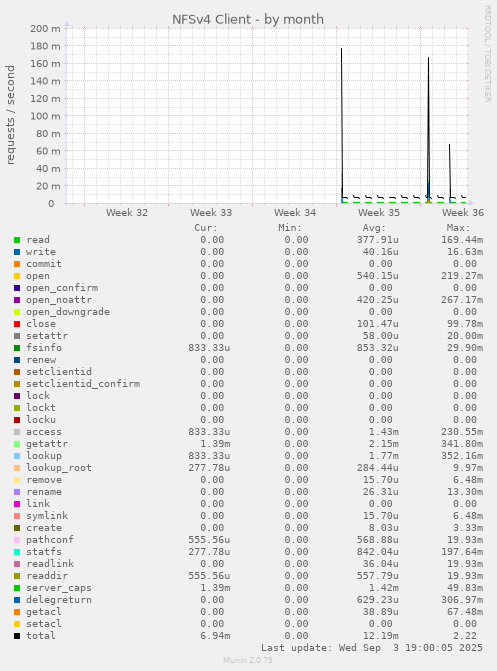Click the black total legend swatch
The height and width of the screenshot is (671, 497).
tap(17, 636)
